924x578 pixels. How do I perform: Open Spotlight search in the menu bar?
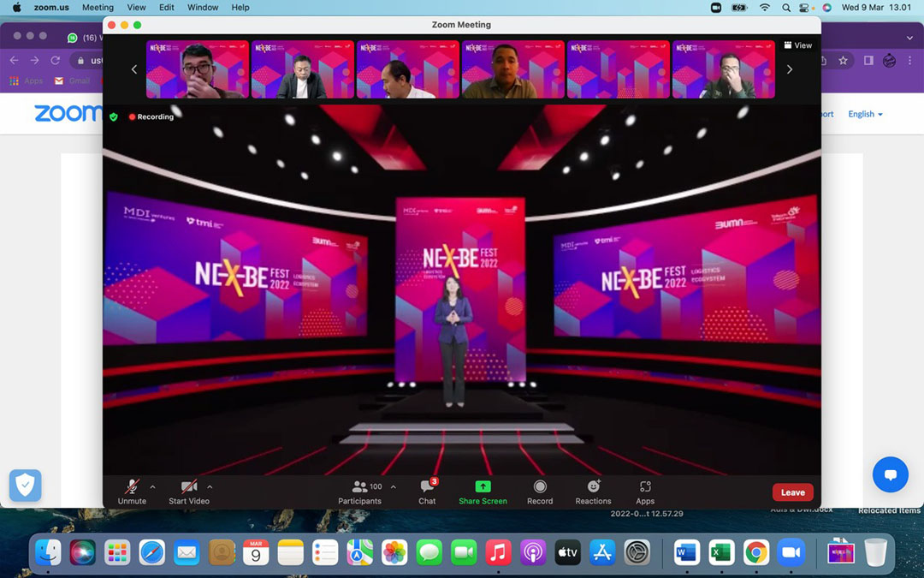(x=786, y=8)
